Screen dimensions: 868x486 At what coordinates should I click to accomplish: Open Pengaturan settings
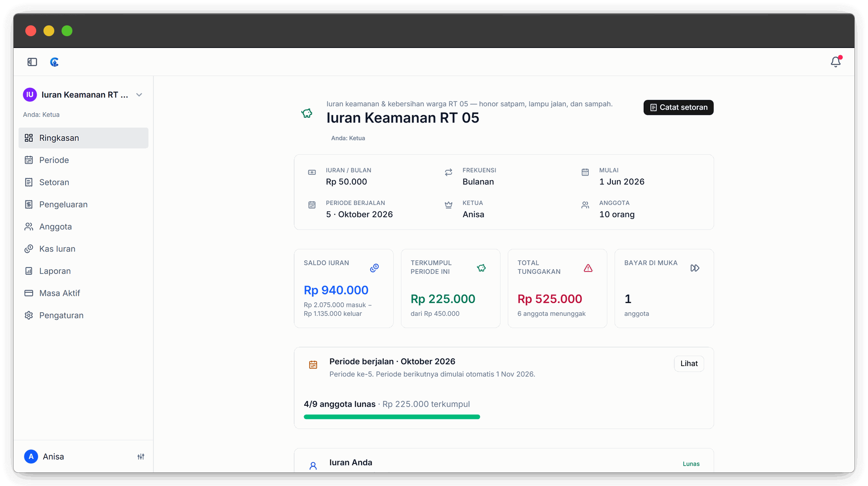click(x=83, y=315)
